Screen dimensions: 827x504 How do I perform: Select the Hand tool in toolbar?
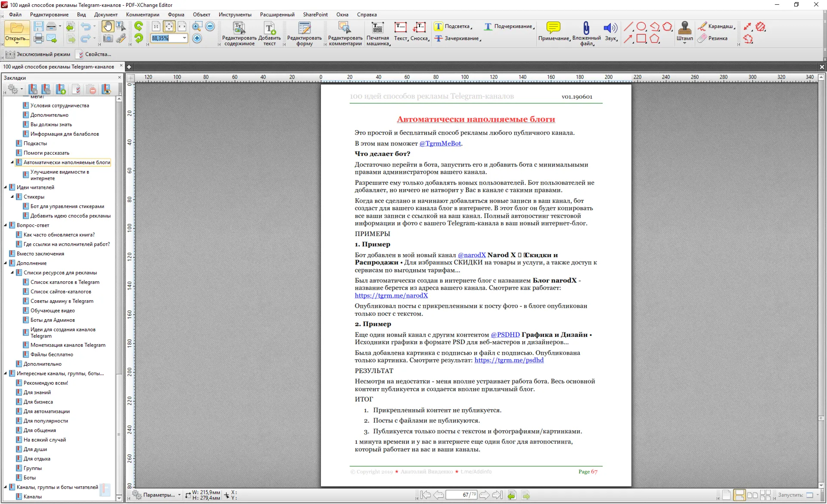click(107, 26)
